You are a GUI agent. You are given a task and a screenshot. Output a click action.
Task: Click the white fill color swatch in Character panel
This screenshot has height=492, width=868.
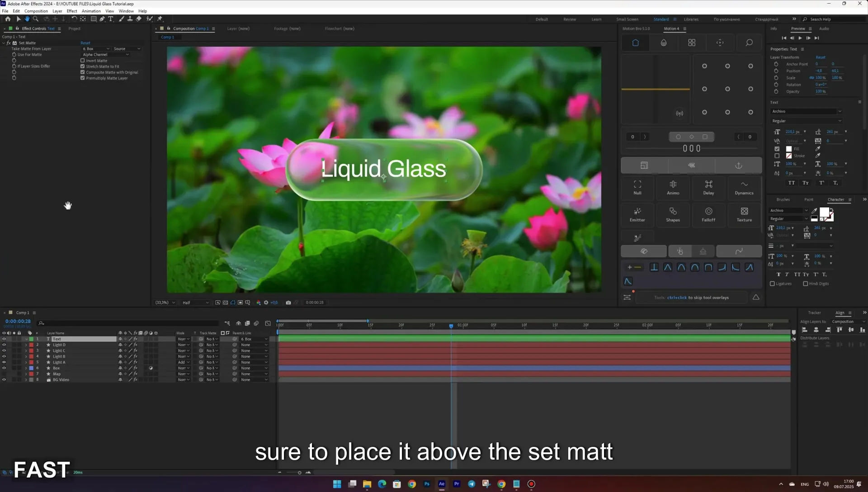point(825,213)
